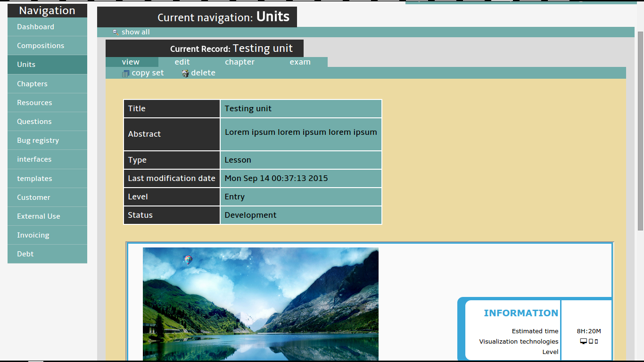Click the magnifier icon beside show all

click(x=116, y=33)
